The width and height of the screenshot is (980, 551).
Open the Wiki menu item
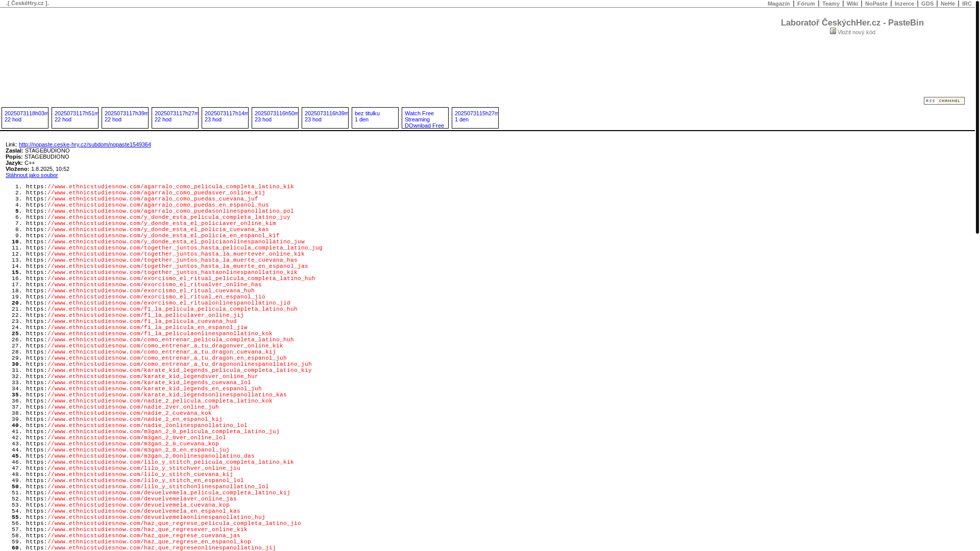point(852,4)
